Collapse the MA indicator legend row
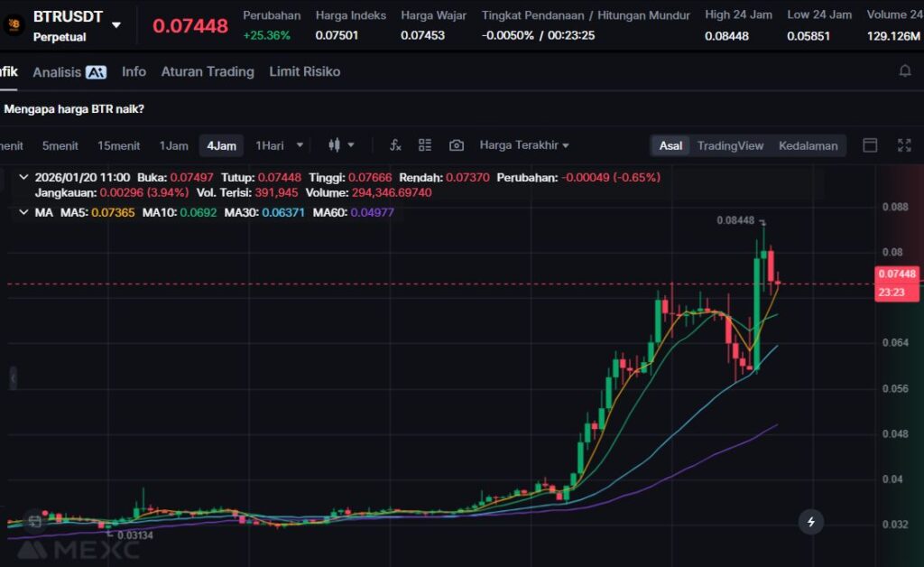 (x=23, y=212)
